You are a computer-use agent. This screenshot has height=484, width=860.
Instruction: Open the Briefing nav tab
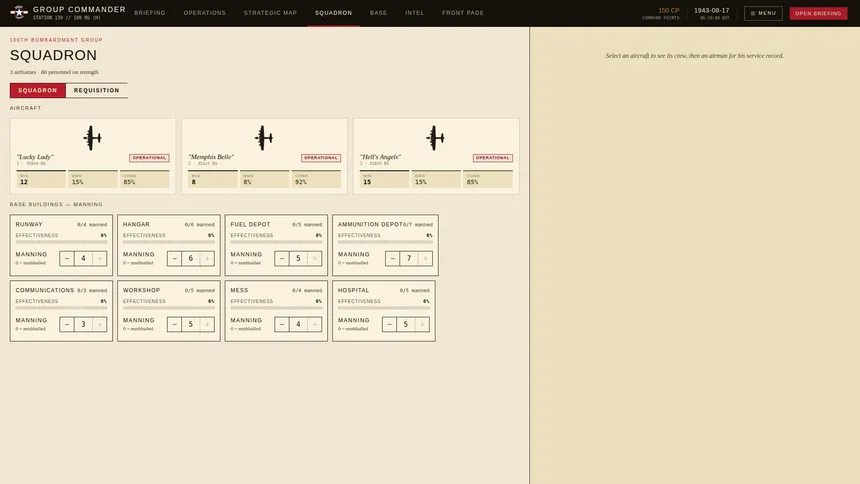150,13
